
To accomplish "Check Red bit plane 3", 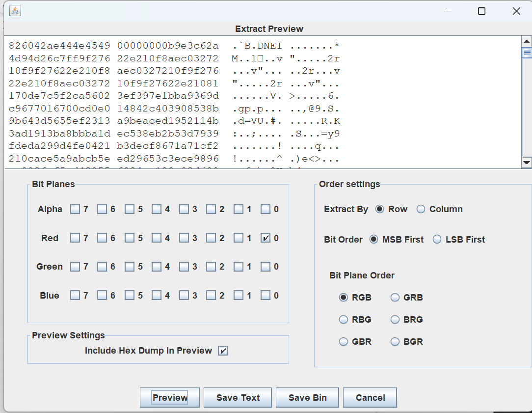I will [184, 238].
